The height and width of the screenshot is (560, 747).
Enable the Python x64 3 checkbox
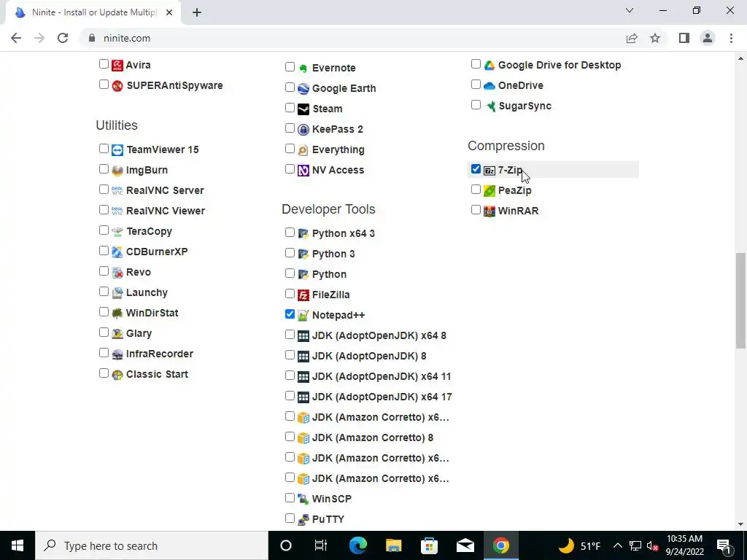point(290,233)
